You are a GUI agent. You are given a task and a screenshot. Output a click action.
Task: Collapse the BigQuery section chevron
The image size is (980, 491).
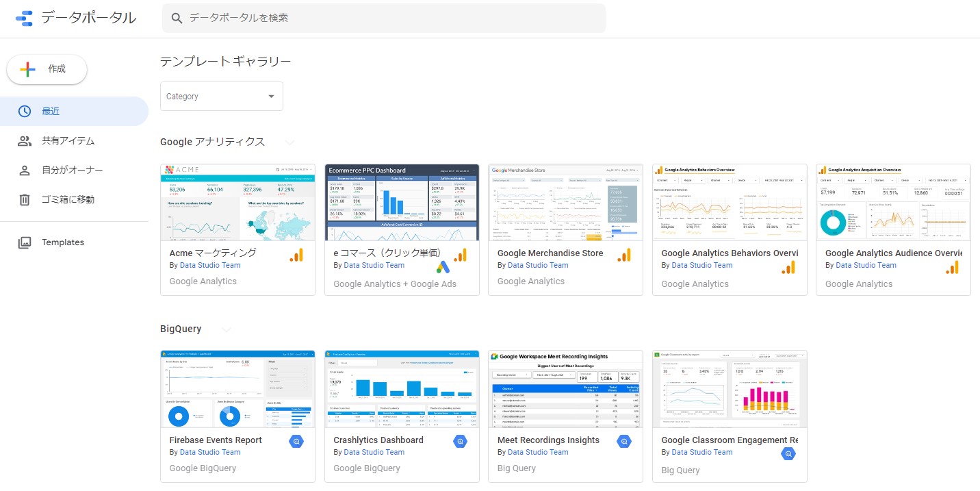click(x=227, y=329)
